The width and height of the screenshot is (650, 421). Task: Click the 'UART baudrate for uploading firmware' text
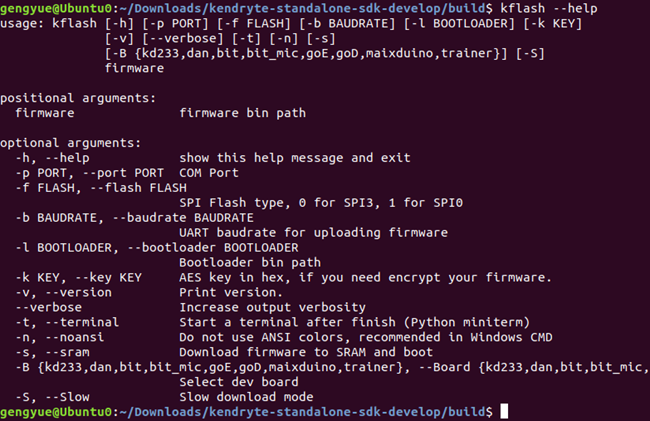click(313, 232)
